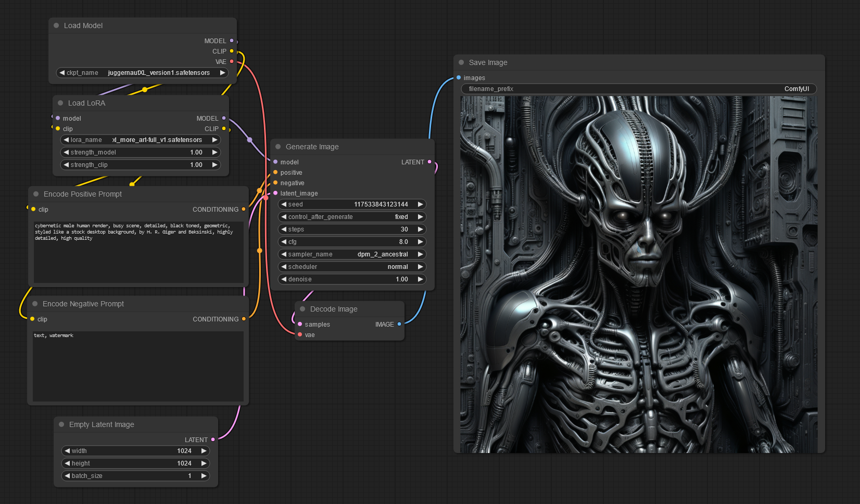Collapse the Encode Positive Prompt node dot
The height and width of the screenshot is (504, 860).
pyautogui.click(x=36, y=194)
